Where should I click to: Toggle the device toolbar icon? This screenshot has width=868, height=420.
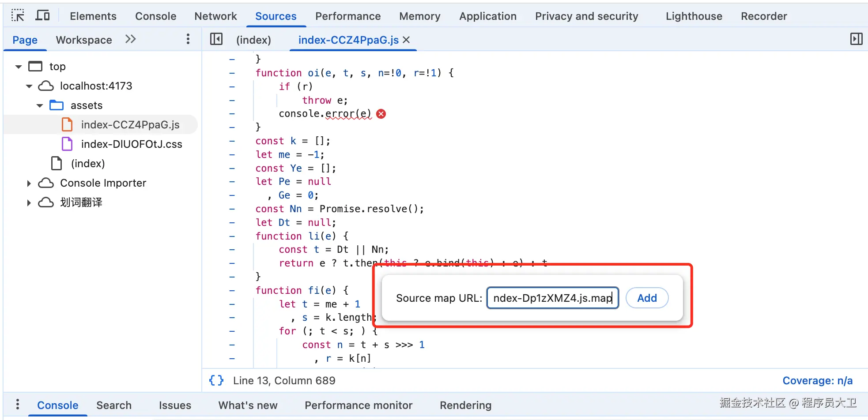point(42,16)
